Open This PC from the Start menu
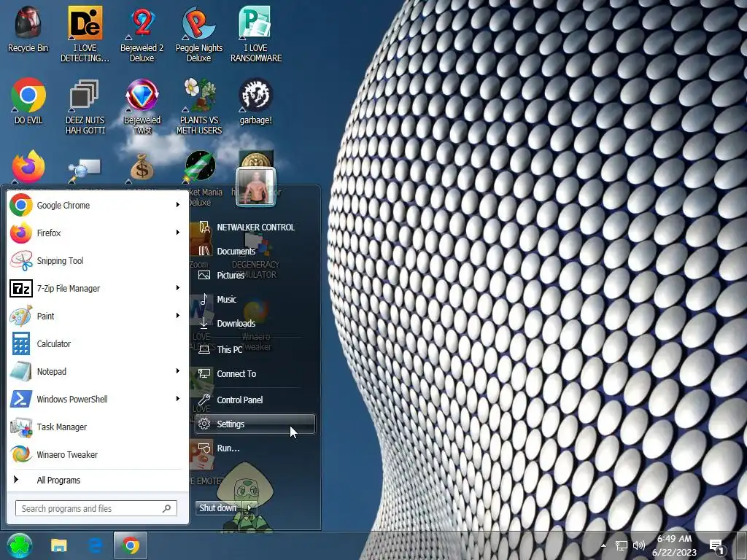Screen dimensions: 747x560 click(x=255, y=349)
